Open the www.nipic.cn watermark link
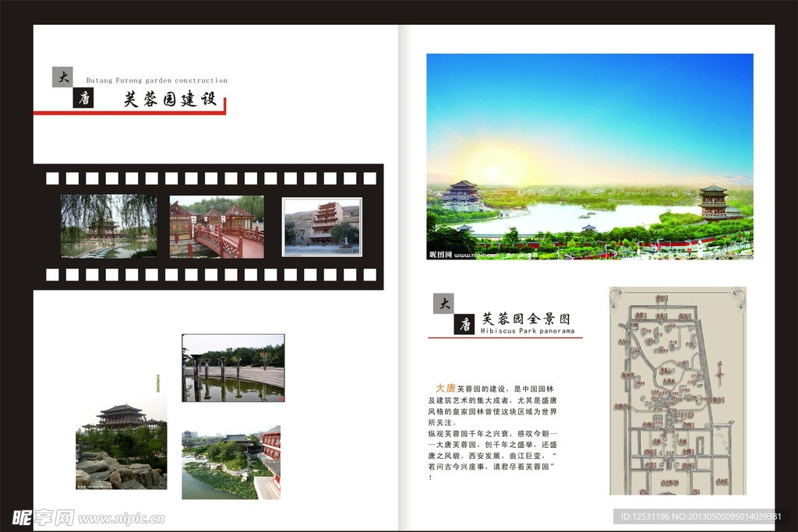798x532 pixels. (x=122, y=518)
